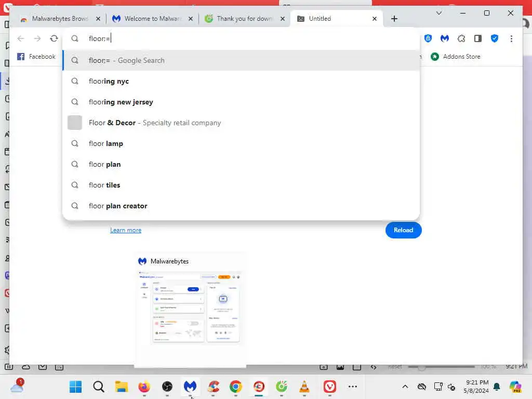532x399 pixels.
Task: Open notifications with the taskbar bell icon
Action: point(497,387)
